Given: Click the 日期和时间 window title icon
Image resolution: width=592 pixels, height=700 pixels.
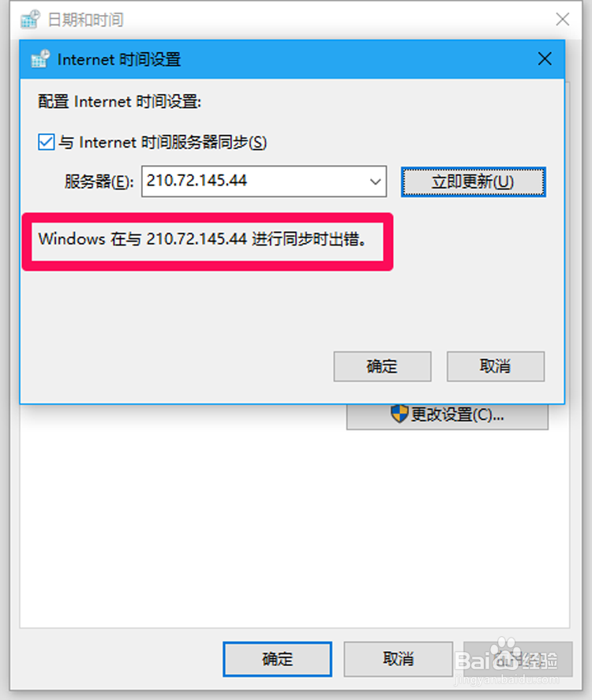Looking at the screenshot, I should 30,19.
